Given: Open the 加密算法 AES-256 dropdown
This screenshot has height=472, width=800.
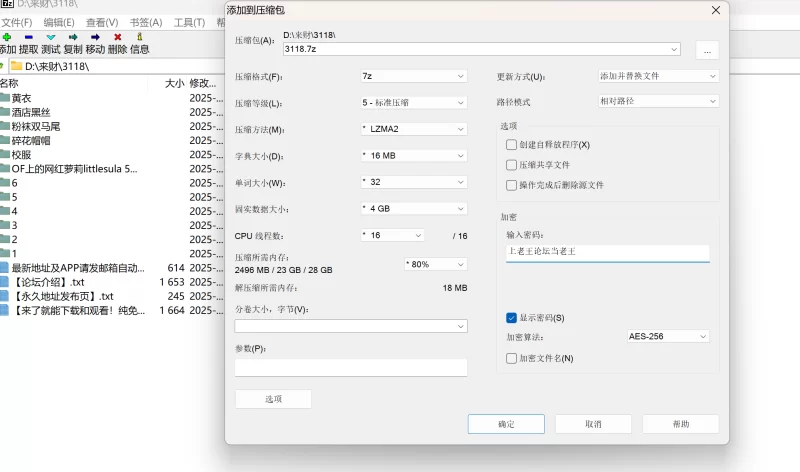Looking at the screenshot, I should [668, 336].
